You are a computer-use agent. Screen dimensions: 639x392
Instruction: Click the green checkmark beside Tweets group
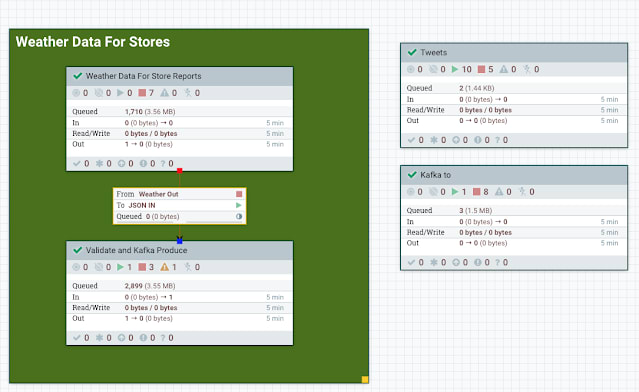pyautogui.click(x=412, y=52)
